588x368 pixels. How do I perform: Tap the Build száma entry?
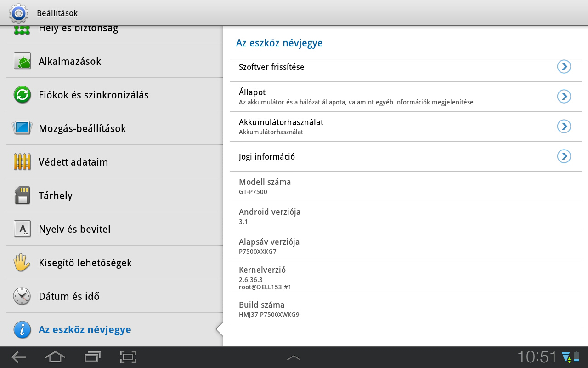(x=406, y=310)
